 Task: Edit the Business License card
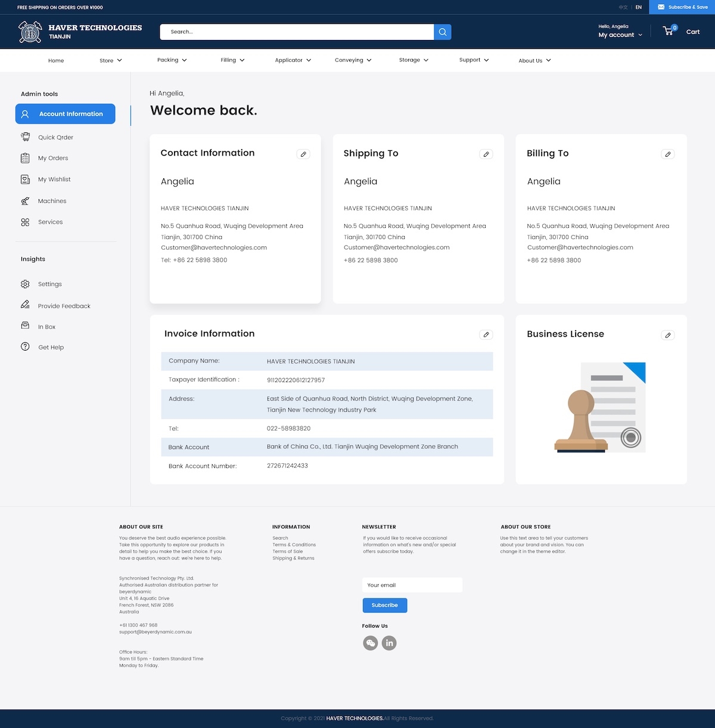668,335
